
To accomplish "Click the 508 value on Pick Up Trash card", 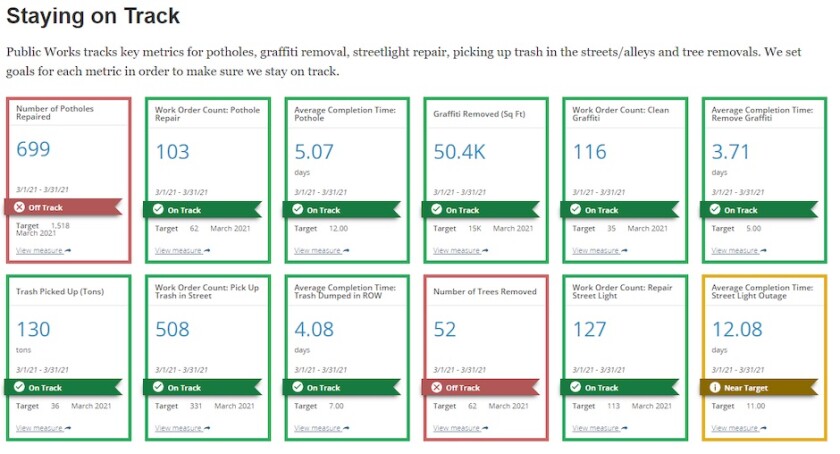I will click(172, 330).
